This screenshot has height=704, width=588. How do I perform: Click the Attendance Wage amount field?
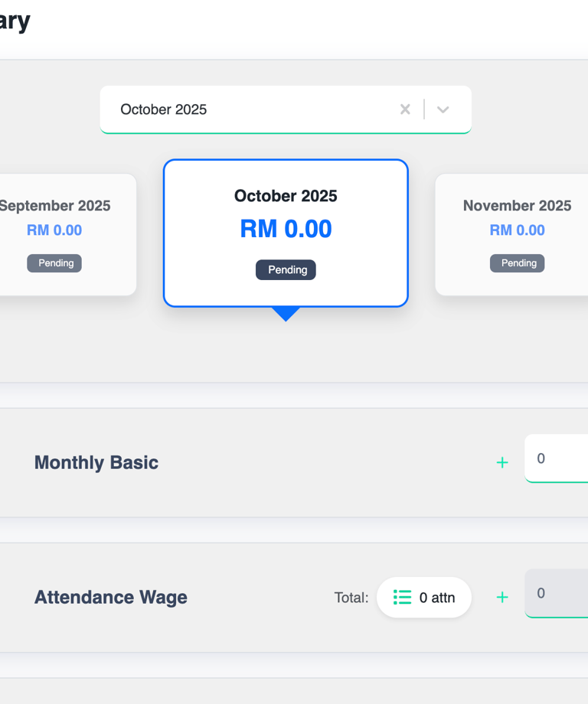(559, 593)
